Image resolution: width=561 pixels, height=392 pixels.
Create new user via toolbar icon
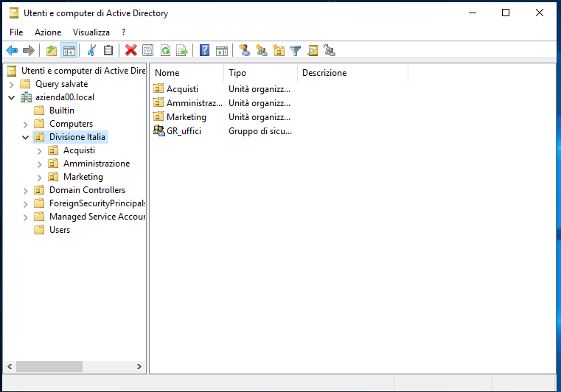[245, 50]
